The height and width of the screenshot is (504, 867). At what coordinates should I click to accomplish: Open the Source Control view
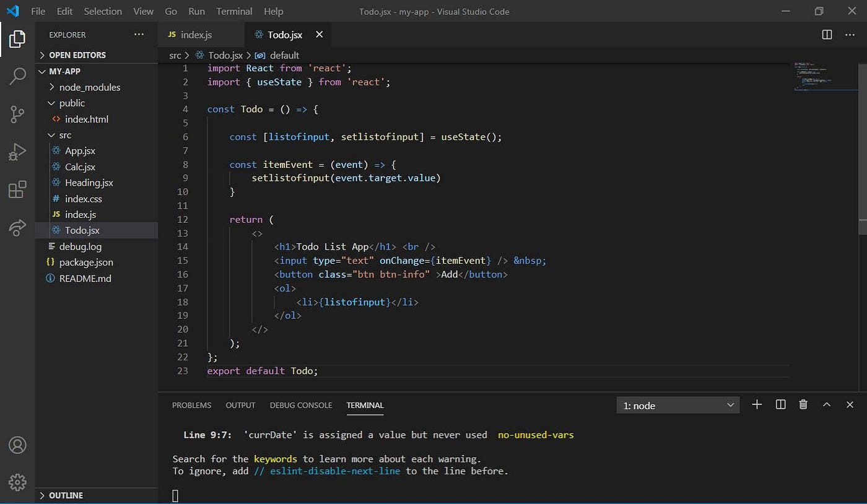pyautogui.click(x=17, y=114)
